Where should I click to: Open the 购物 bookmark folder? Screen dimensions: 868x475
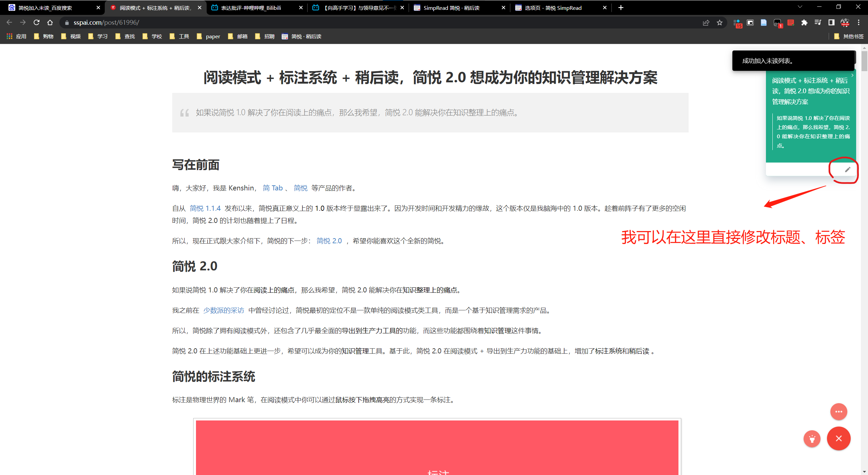pyautogui.click(x=44, y=37)
